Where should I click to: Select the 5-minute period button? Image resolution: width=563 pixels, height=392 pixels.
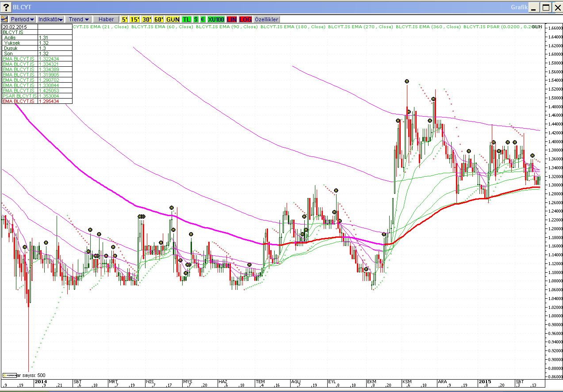point(125,19)
